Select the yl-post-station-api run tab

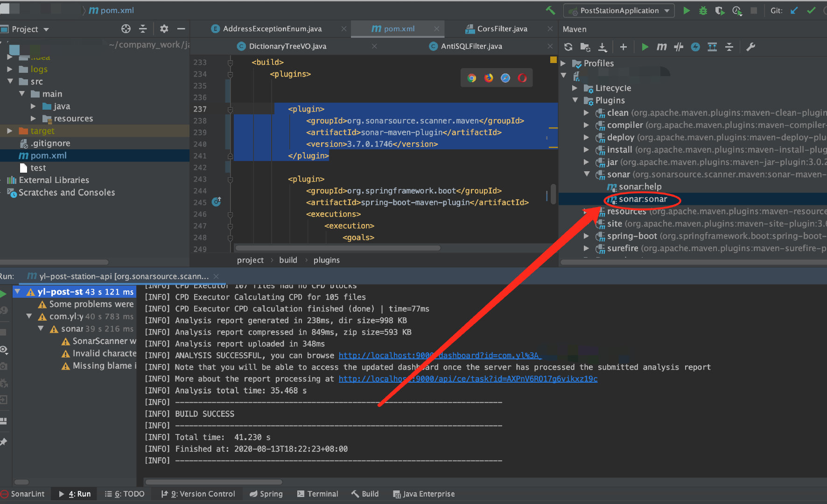[124, 276]
